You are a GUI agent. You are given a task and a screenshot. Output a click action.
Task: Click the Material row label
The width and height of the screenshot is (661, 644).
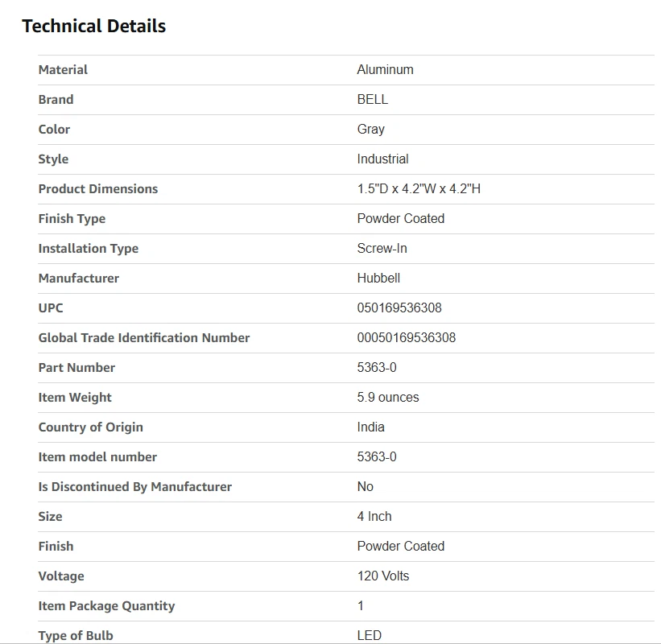pyautogui.click(x=63, y=70)
